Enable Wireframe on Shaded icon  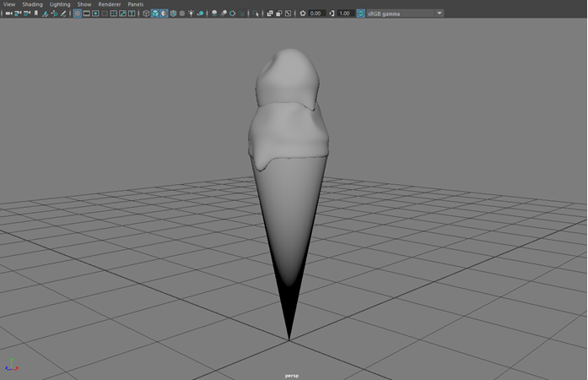pyautogui.click(x=173, y=14)
